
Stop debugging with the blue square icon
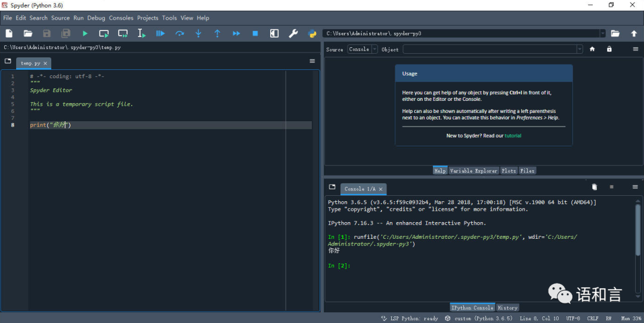pos(255,33)
